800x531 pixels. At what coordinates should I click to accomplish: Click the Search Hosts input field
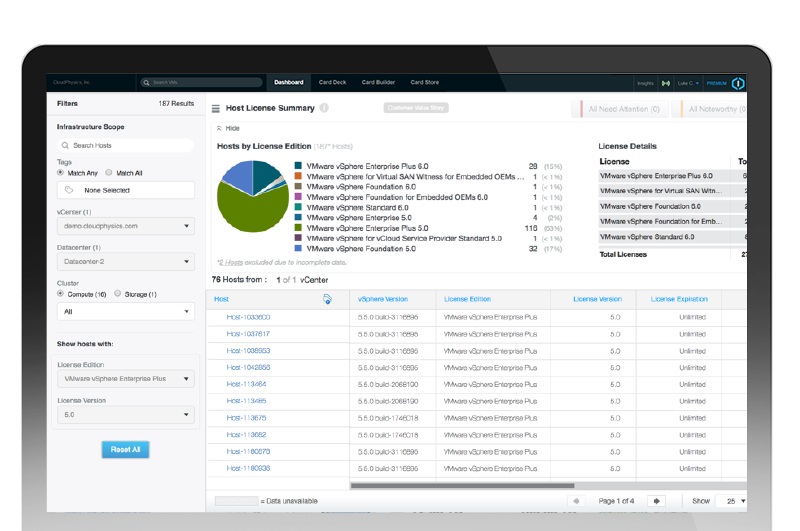coord(125,145)
